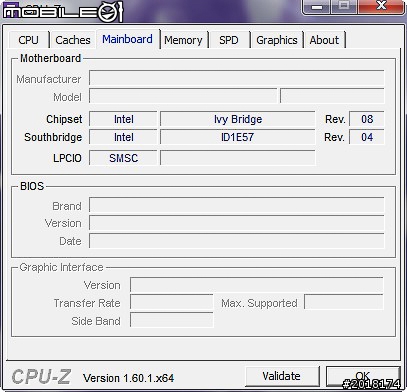This screenshot has height=392, width=407.
Task: Click the empty BIOS Date field
Action: tap(237, 241)
